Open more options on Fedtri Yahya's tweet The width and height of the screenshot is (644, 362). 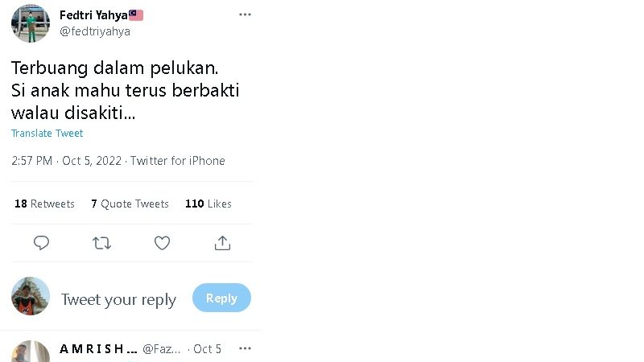tap(245, 15)
